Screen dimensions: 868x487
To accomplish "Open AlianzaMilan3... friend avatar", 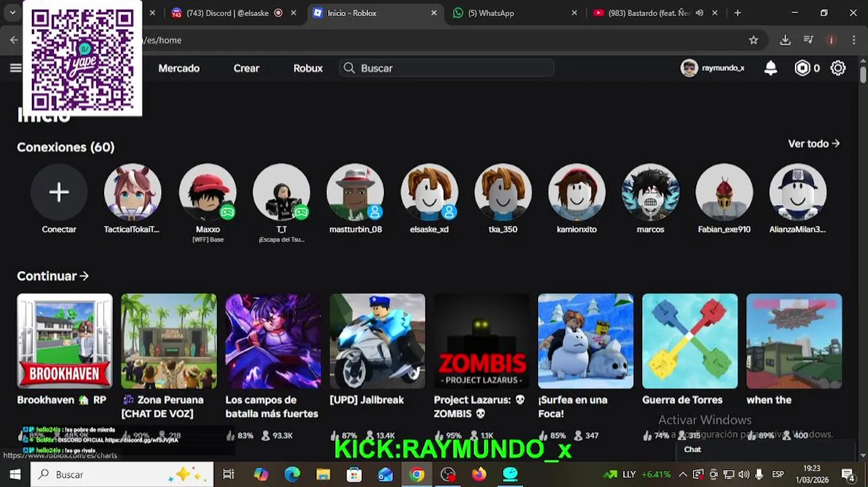I will 798,192.
